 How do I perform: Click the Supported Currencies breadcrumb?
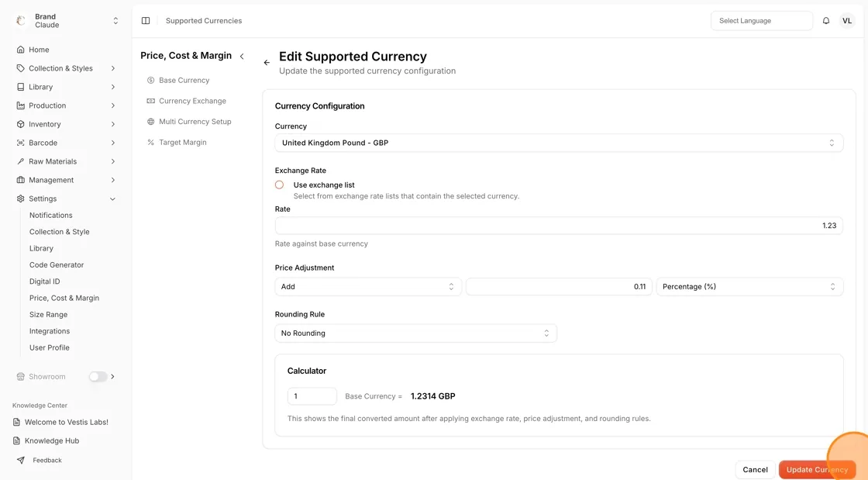(x=204, y=20)
